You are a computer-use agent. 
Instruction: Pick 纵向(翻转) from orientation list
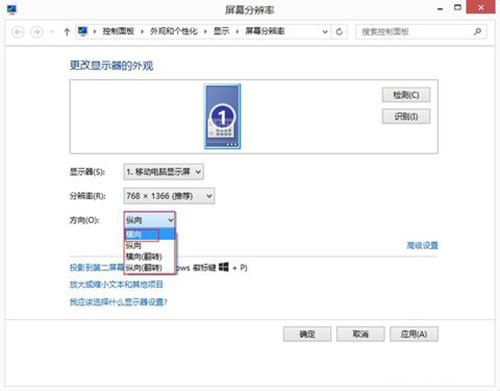[x=150, y=268]
